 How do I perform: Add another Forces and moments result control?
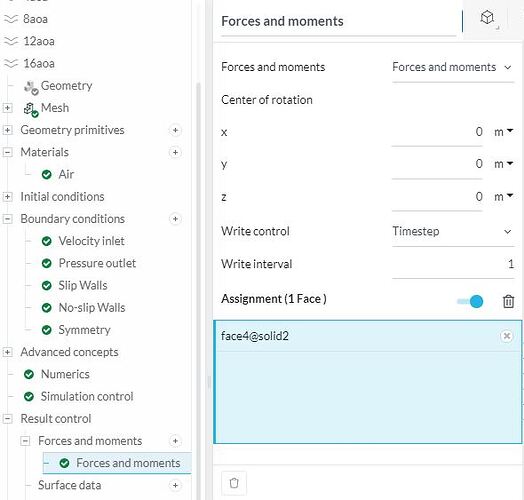coord(175,441)
